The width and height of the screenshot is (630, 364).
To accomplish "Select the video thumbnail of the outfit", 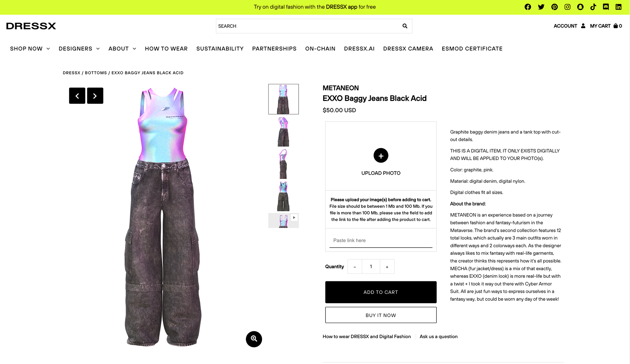I will pos(283,220).
